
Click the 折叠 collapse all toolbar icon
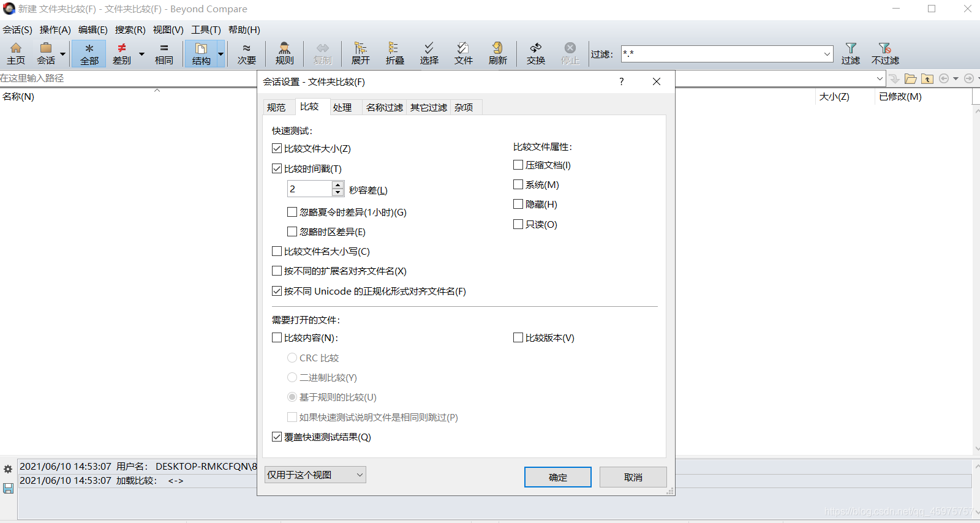click(394, 54)
